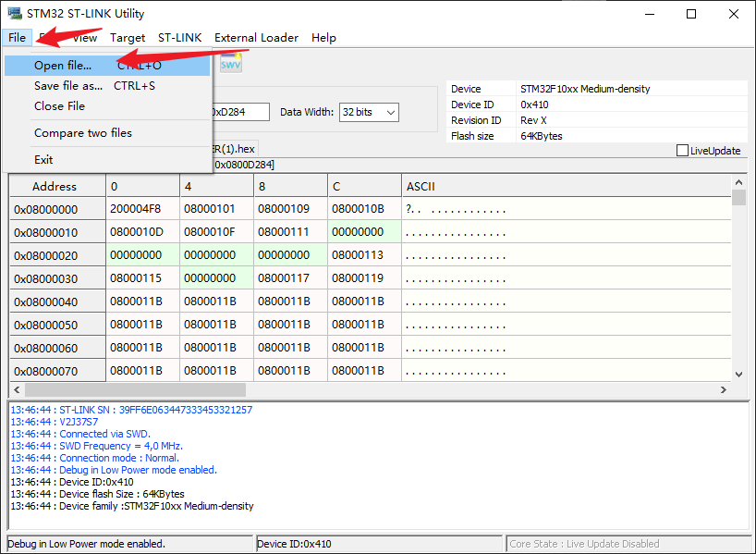
Task: Click the Device ID value 0x410
Action: (534, 105)
